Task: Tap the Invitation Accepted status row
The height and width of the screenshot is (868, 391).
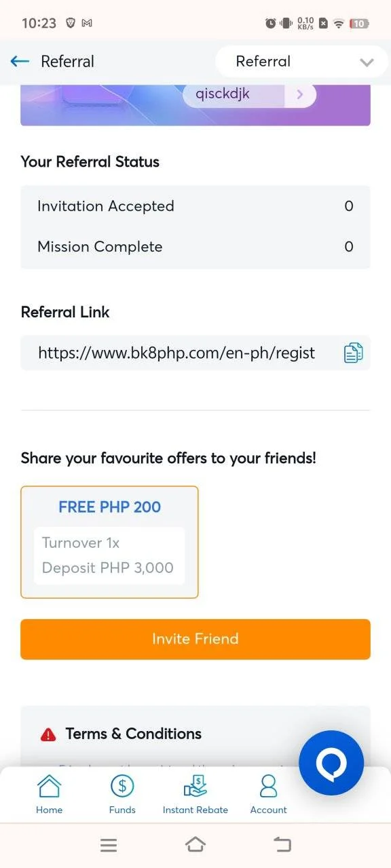Action: (x=195, y=206)
